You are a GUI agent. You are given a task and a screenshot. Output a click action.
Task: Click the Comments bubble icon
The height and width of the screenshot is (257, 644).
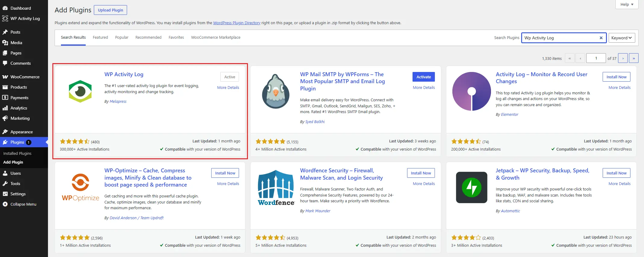5,63
